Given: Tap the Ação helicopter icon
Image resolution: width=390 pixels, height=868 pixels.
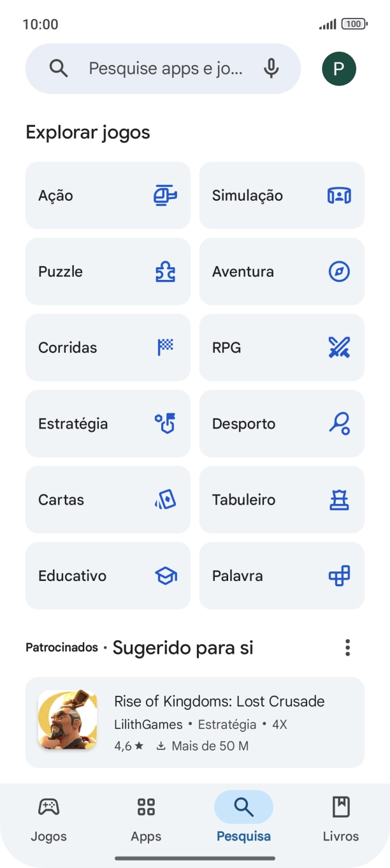Looking at the screenshot, I should pos(164,195).
